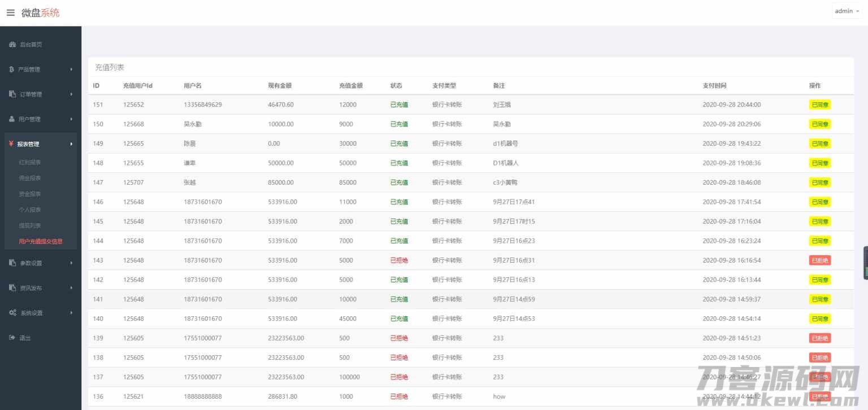Go to 提现列表 in sidebar
868x410 pixels.
[30, 226]
